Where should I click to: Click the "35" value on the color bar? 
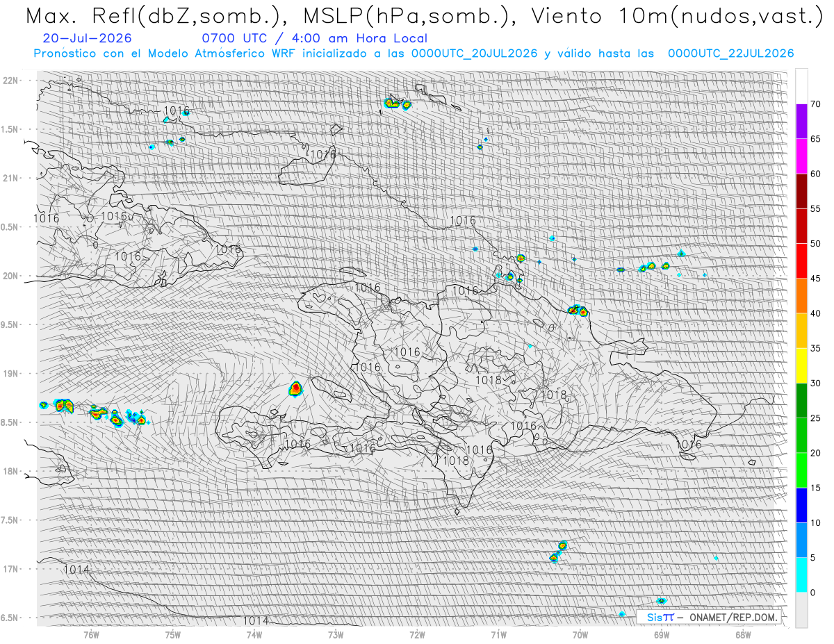pyautogui.click(x=816, y=348)
